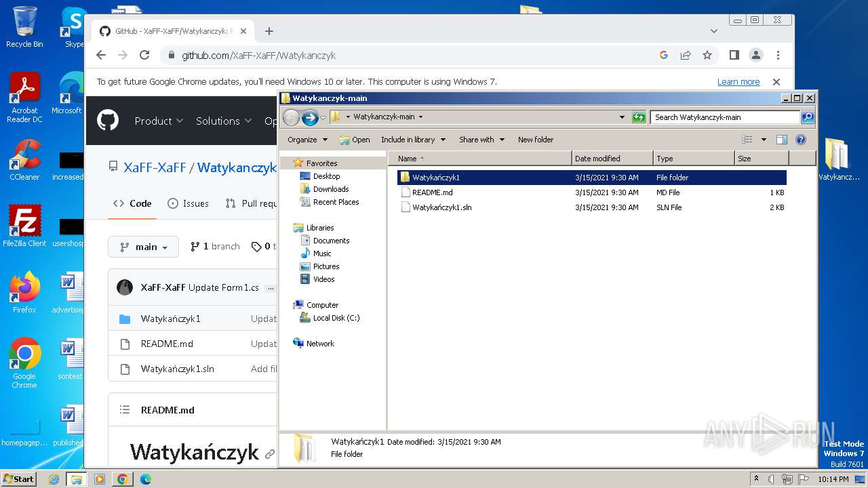Open Chrome's side panel icon

[x=734, y=56]
